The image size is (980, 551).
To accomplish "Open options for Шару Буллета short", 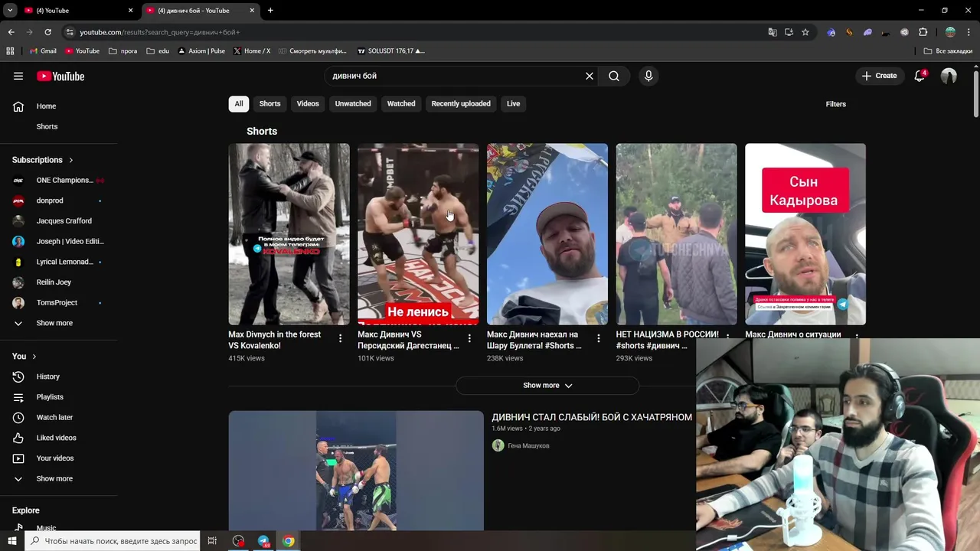I will (x=599, y=337).
